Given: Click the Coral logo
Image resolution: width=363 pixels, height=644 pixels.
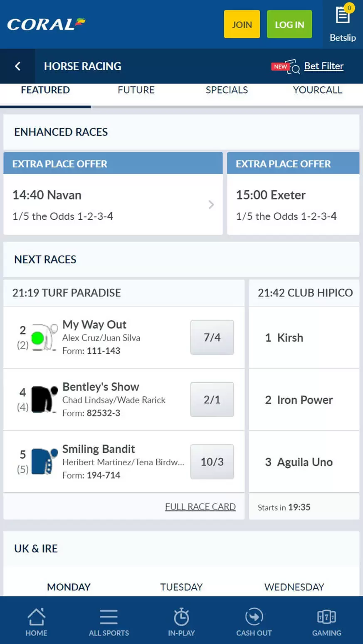Looking at the screenshot, I should pyautogui.click(x=46, y=25).
